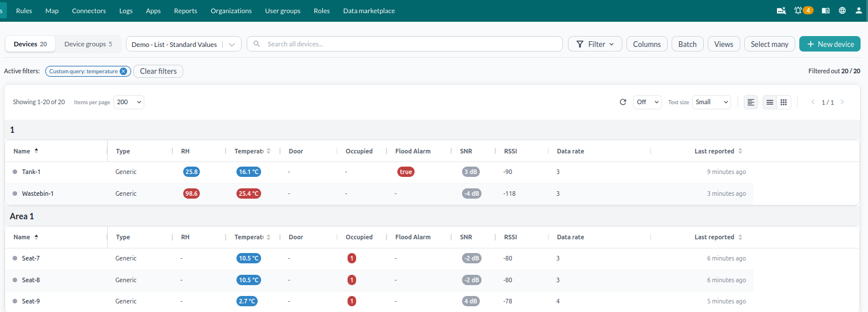Remove the Custom query: temperature filter chip
Image resolution: width=868 pixels, height=312 pixels.
pyautogui.click(x=123, y=72)
